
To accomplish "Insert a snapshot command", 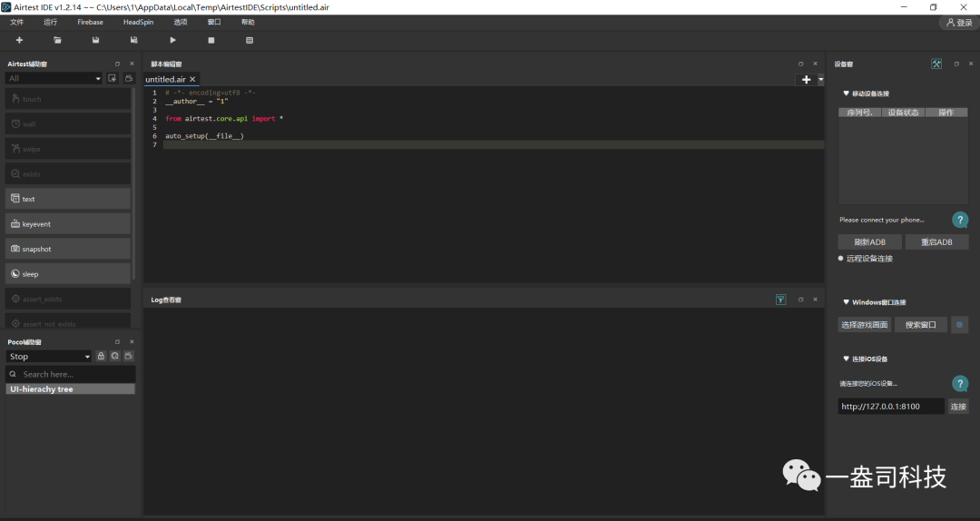I will (x=68, y=249).
